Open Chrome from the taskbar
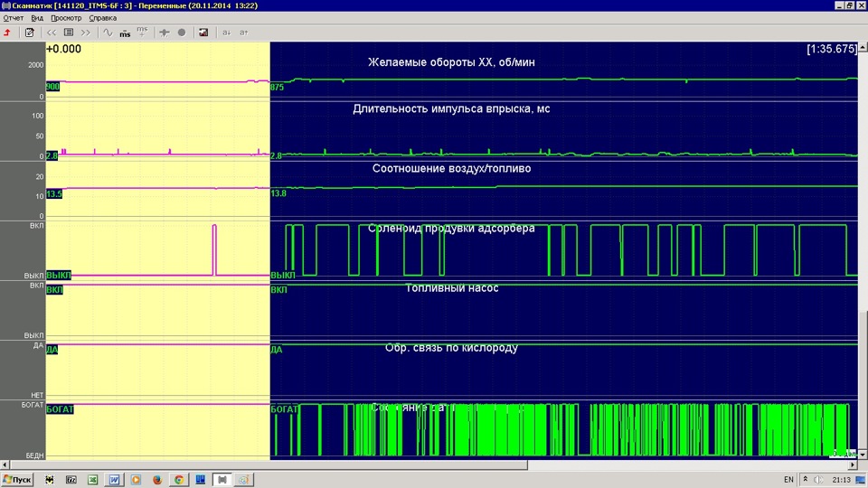The height and width of the screenshot is (488, 868). (179, 480)
